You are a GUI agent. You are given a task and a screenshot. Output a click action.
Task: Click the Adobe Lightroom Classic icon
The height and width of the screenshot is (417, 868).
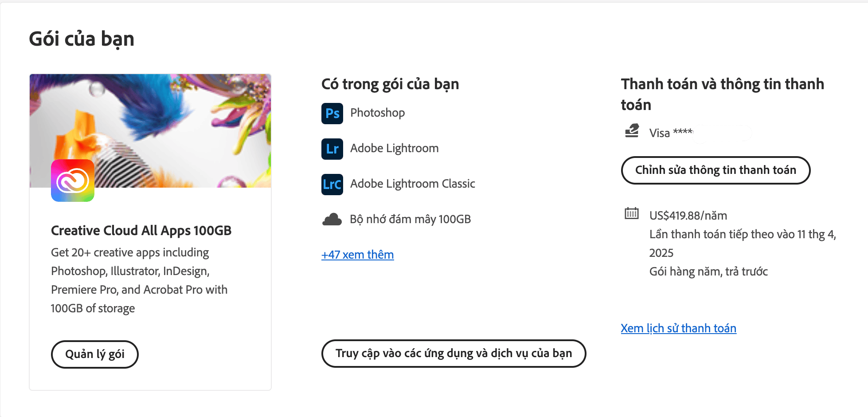[x=332, y=185]
